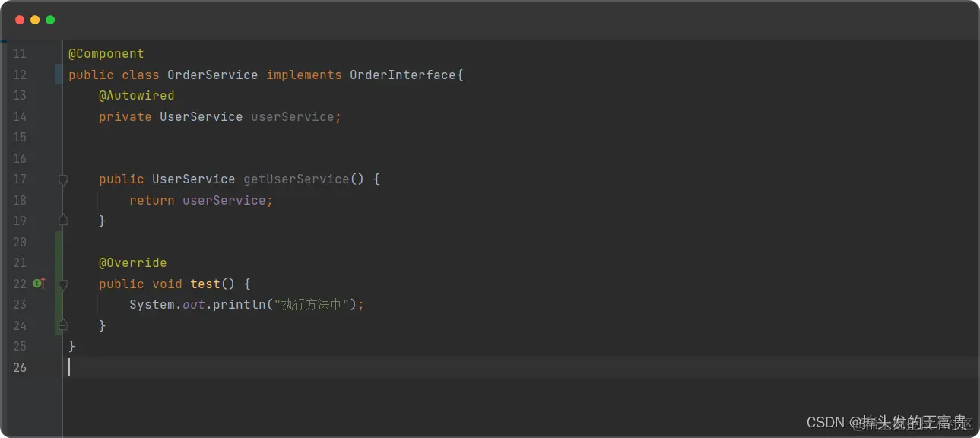Click line number 12 in the gutter

[x=20, y=75]
